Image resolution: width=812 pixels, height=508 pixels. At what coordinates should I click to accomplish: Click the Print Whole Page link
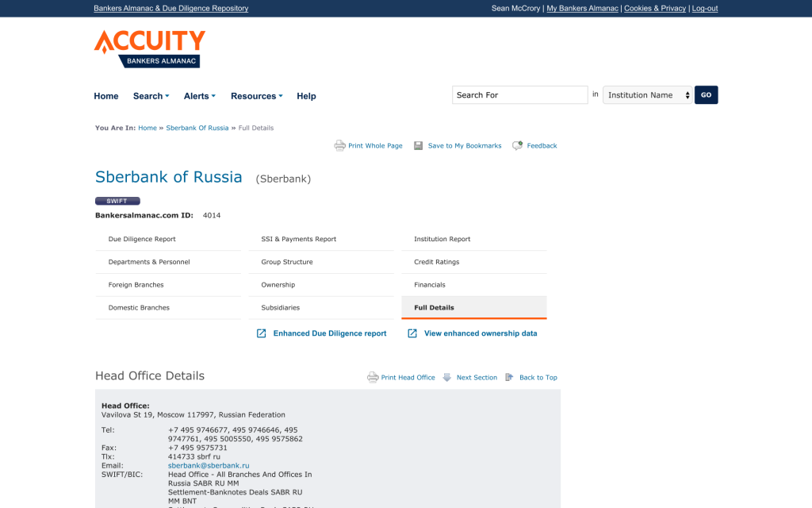[375, 146]
